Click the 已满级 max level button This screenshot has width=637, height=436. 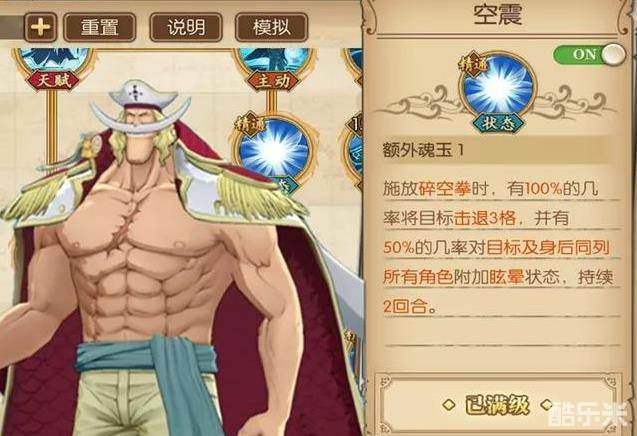497,405
